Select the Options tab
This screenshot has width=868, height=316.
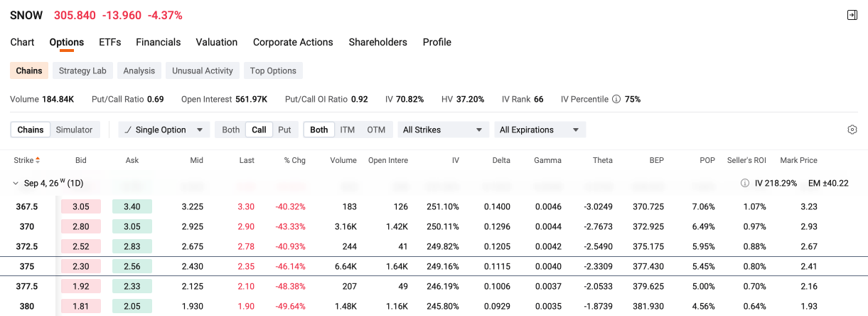coord(67,42)
